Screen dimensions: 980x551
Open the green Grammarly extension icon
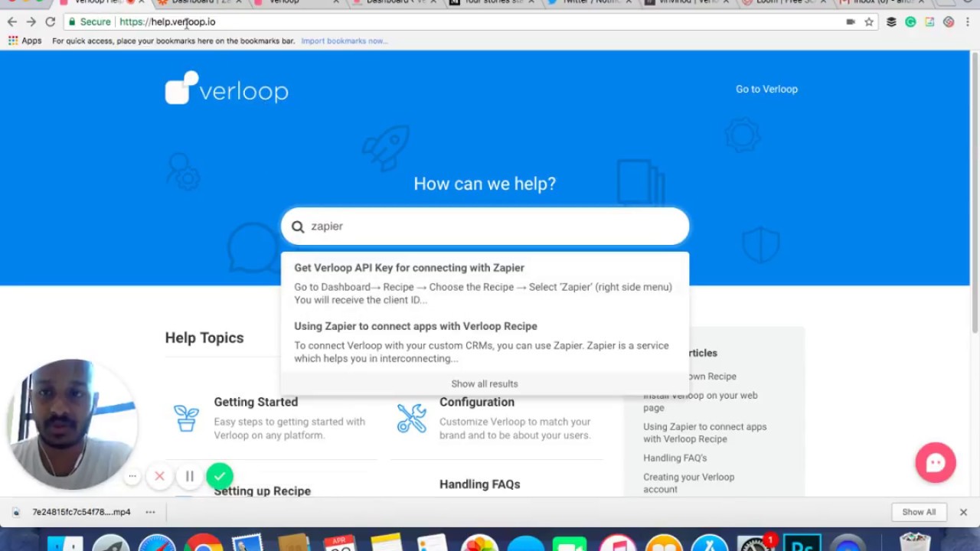point(910,22)
